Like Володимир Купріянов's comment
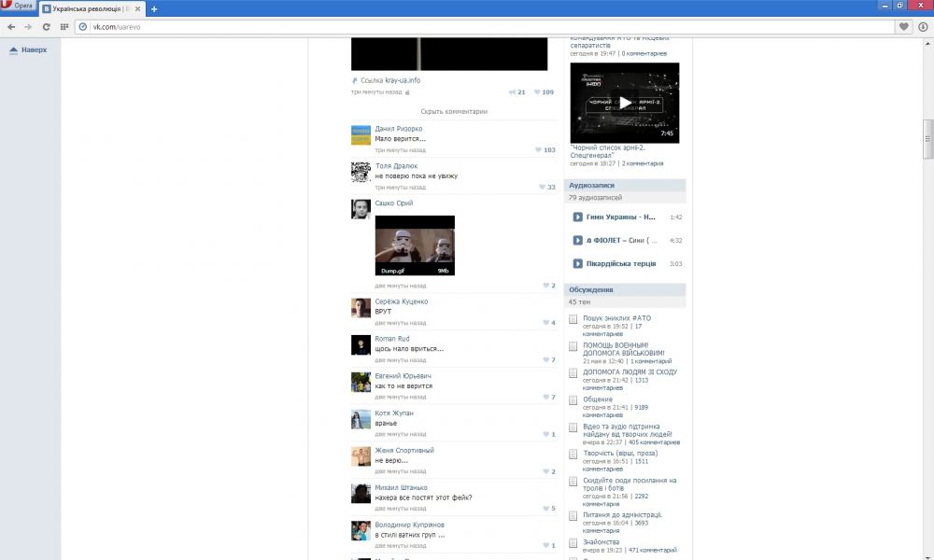The image size is (934, 560). click(549, 546)
